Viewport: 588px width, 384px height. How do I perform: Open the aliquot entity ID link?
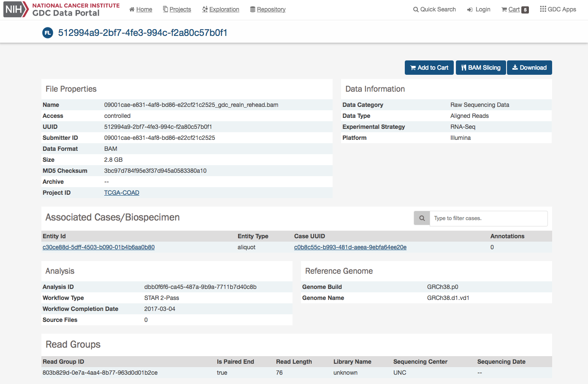98,247
